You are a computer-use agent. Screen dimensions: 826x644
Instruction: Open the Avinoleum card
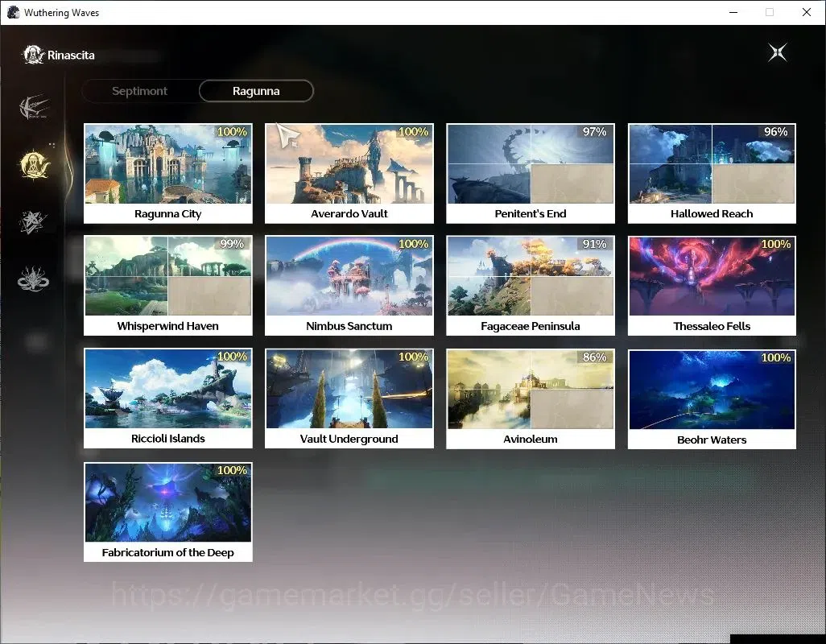[x=531, y=398]
